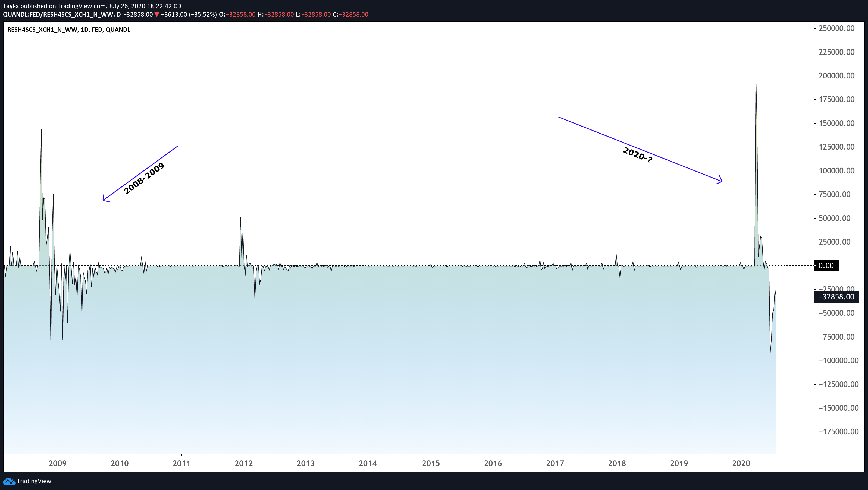Click the 2012 time axis label

(x=244, y=463)
